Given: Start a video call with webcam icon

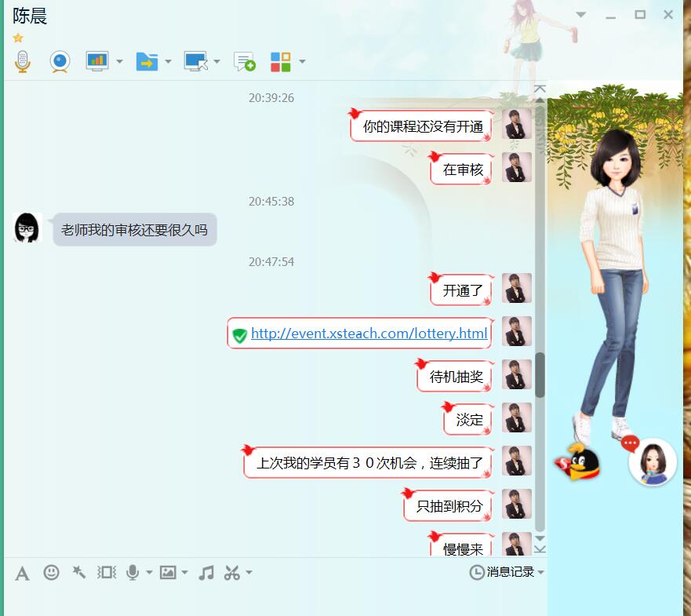Looking at the screenshot, I should click(x=60, y=61).
